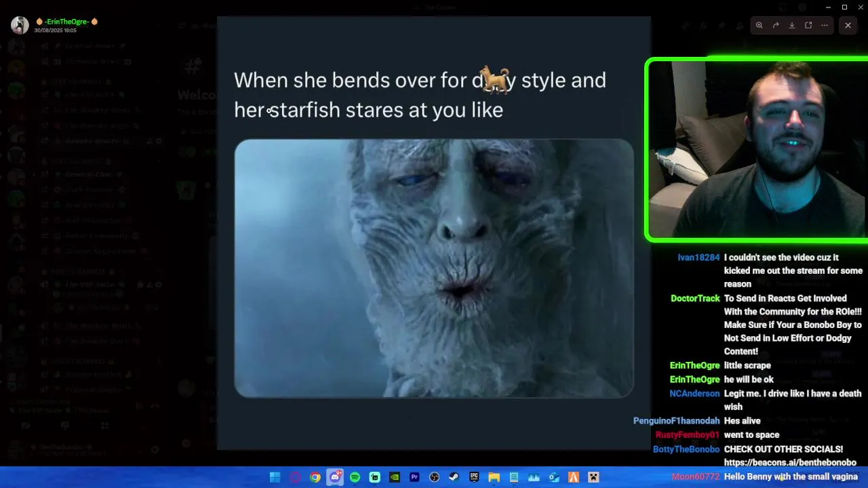Open image in browser via external-link icon

pos(808,25)
